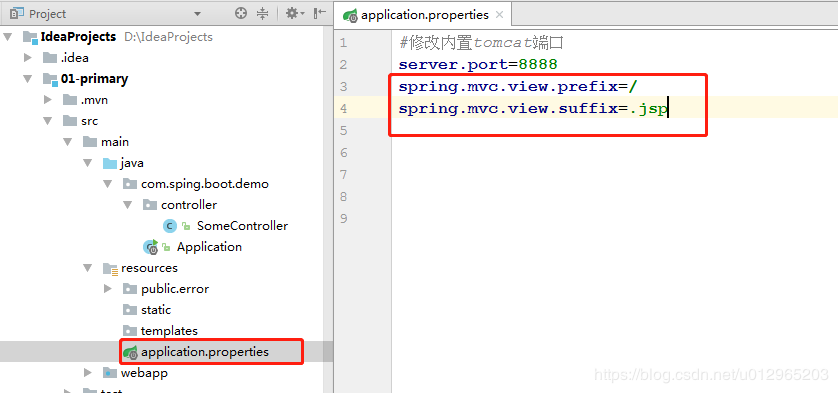Select the static folder
838x393 pixels.
(156, 310)
